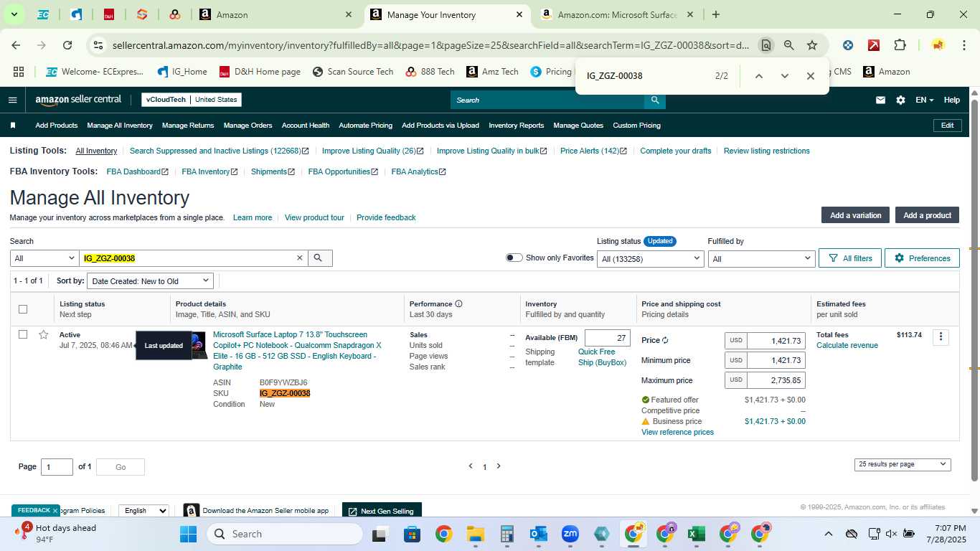The width and height of the screenshot is (980, 551).
Task: Open Listing status All (133258) dropdown
Action: [650, 258]
